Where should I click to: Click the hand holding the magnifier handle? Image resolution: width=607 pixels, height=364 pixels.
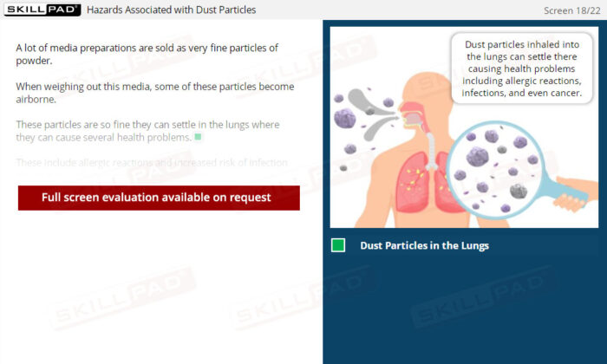(x=574, y=193)
